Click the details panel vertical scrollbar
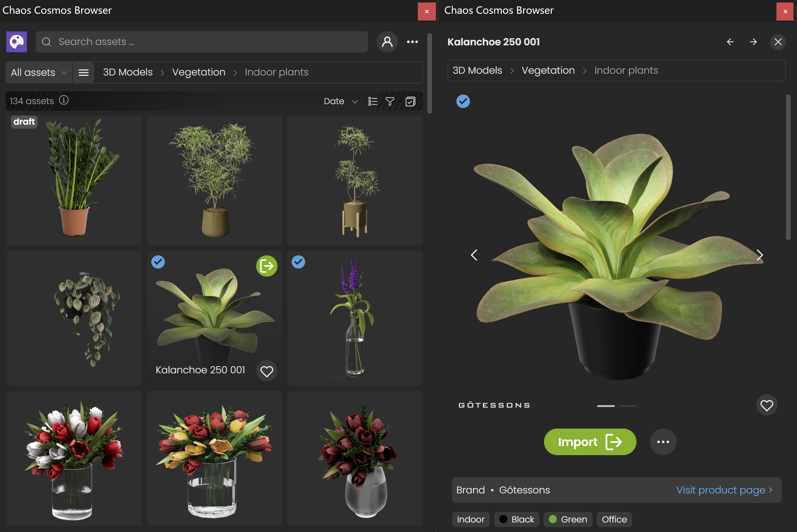The width and height of the screenshot is (797, 532). pyautogui.click(x=788, y=167)
